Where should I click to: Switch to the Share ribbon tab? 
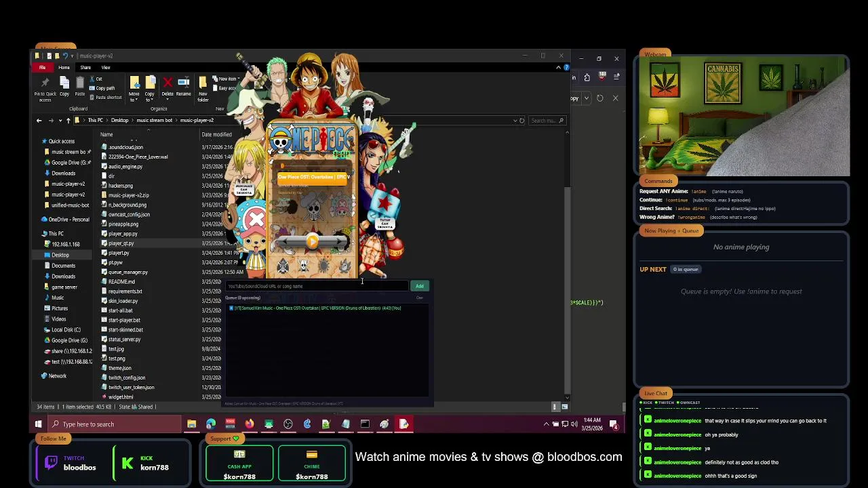tap(85, 67)
